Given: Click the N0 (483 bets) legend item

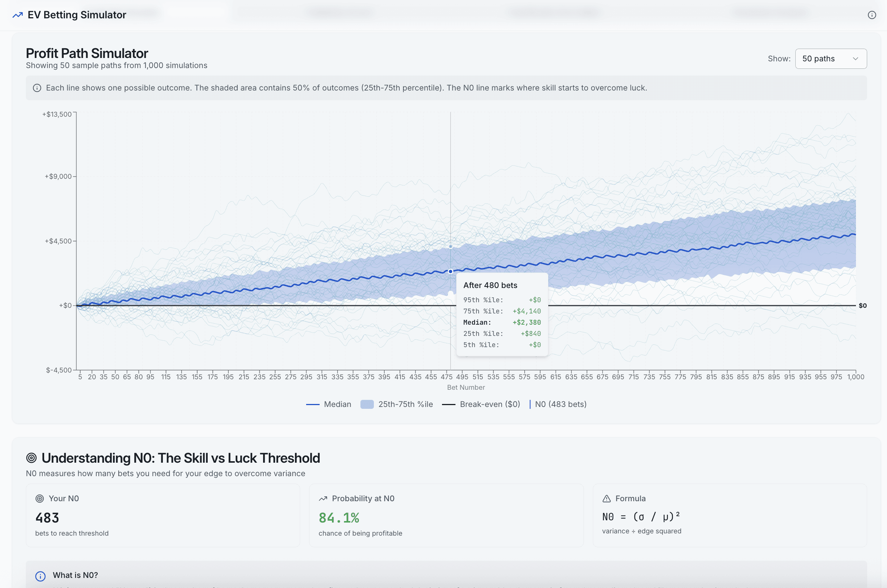Looking at the screenshot, I should [x=560, y=404].
